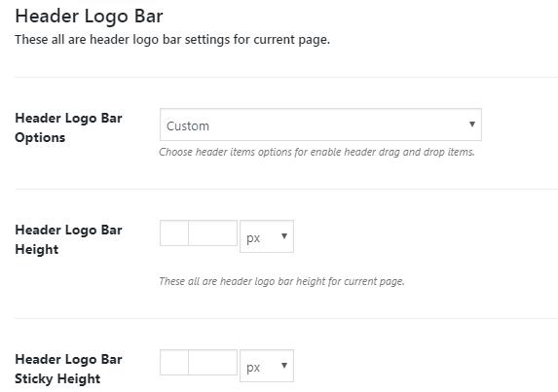The height and width of the screenshot is (392, 558).
Task: Click the narrow left box of Sticky Height
Action: [x=174, y=362]
